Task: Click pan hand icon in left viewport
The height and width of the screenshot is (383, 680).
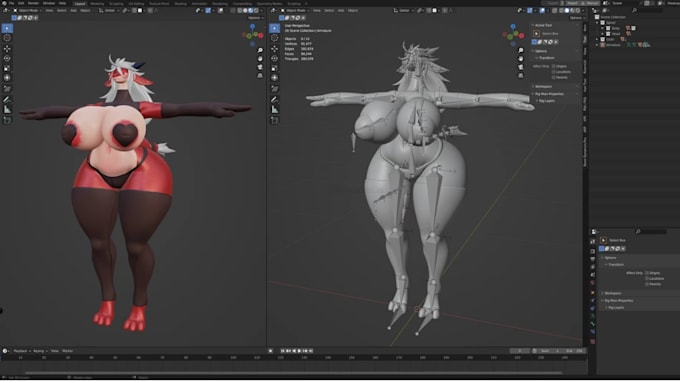Action: (x=260, y=59)
